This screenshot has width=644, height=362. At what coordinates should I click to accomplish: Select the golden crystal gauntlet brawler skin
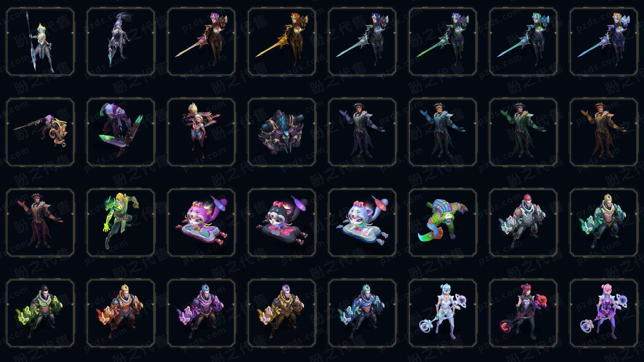(x=282, y=313)
